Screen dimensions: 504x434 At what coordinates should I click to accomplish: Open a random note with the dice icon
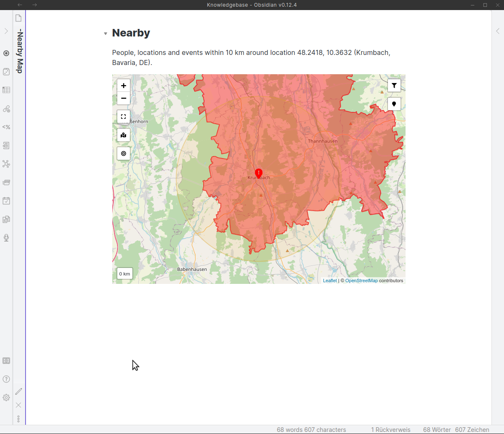click(x=6, y=72)
